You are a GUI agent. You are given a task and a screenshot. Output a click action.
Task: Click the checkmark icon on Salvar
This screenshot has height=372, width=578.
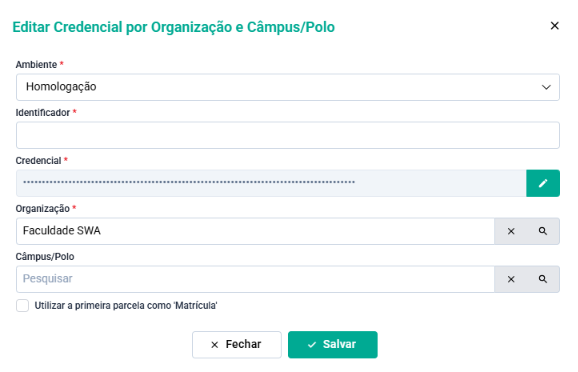[312, 345]
